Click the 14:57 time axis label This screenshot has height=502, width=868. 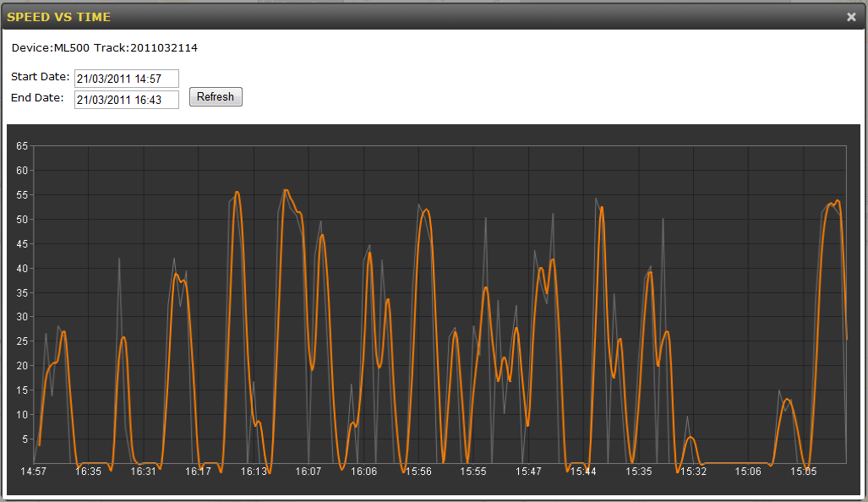pos(33,472)
